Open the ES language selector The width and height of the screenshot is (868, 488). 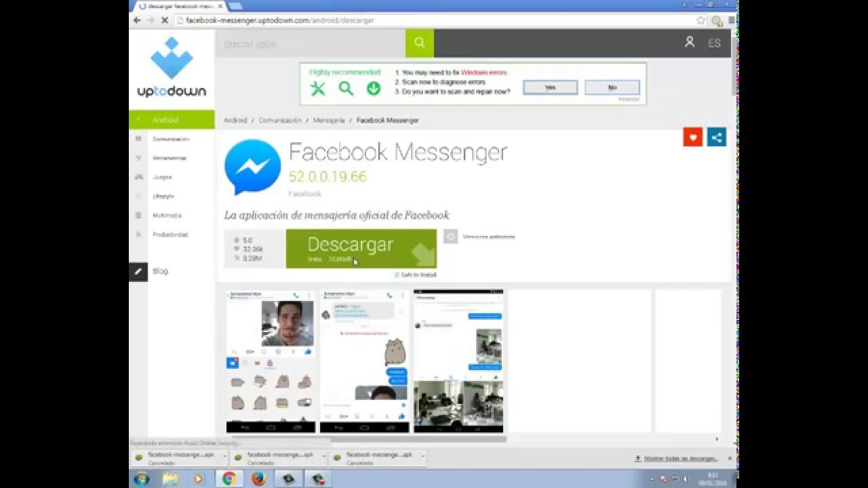pos(714,43)
